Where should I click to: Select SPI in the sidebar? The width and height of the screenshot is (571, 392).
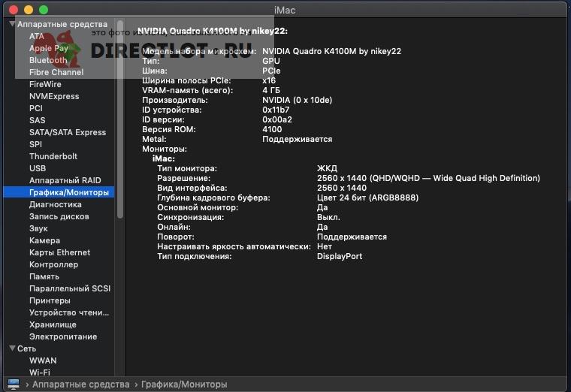[35, 144]
